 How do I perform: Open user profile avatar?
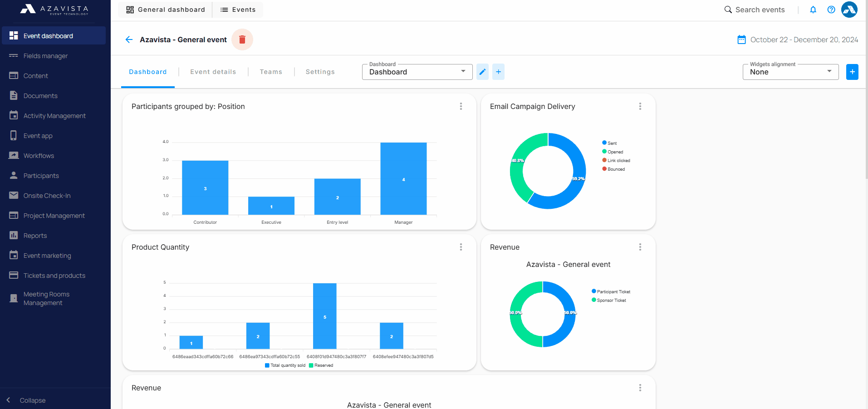pos(849,10)
